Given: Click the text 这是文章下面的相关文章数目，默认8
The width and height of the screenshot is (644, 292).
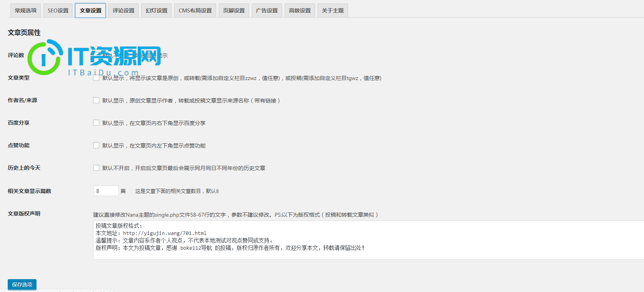Looking at the screenshot, I should (177, 191).
